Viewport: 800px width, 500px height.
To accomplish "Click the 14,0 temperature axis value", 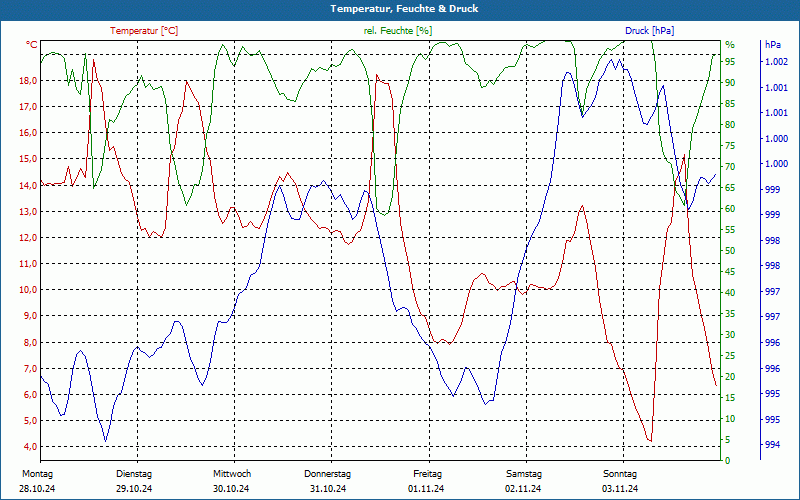I will click(x=29, y=185).
